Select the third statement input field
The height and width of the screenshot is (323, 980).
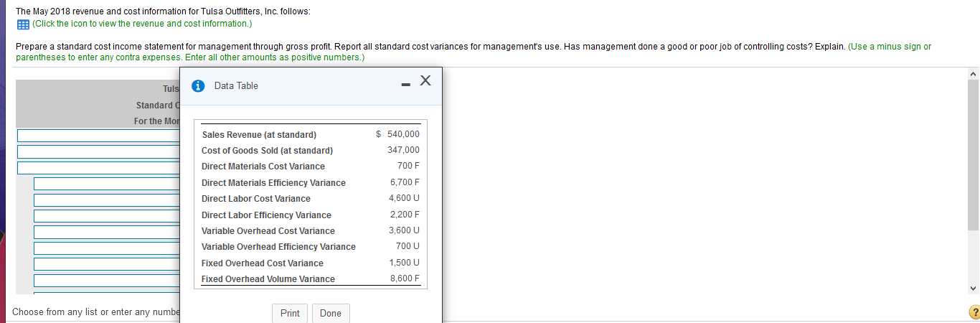pos(98,167)
